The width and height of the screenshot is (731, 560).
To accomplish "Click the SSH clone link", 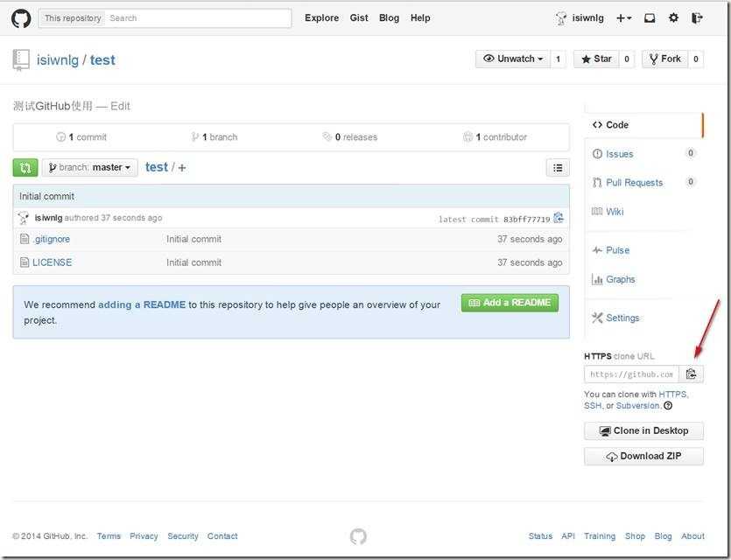I will point(593,406).
